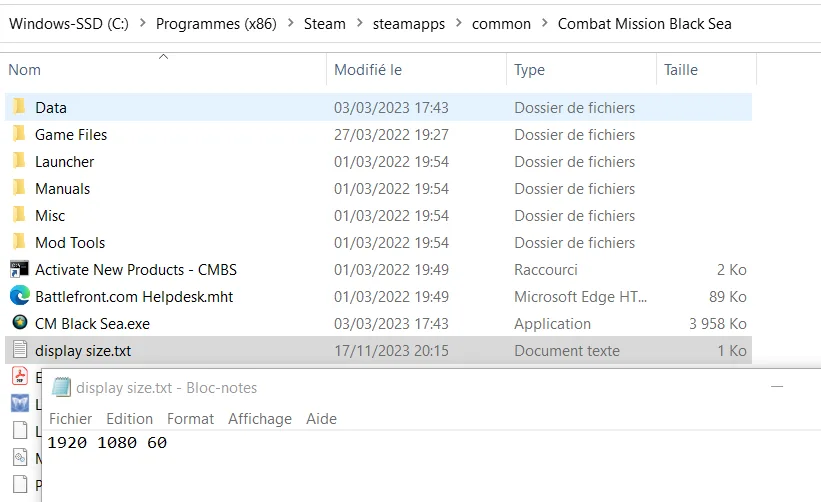Select the Mod Tools folder name

70,243
